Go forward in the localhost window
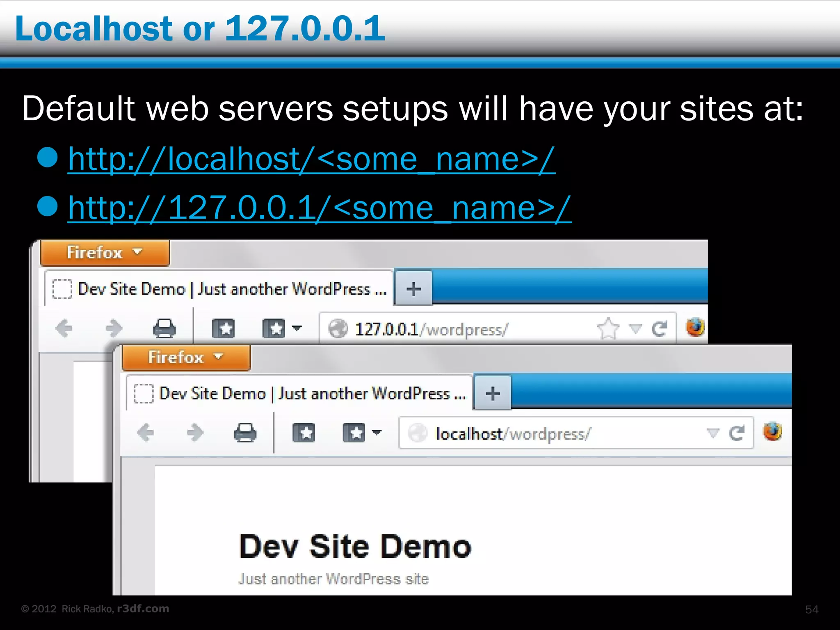Image resolution: width=840 pixels, height=630 pixels. [195, 433]
